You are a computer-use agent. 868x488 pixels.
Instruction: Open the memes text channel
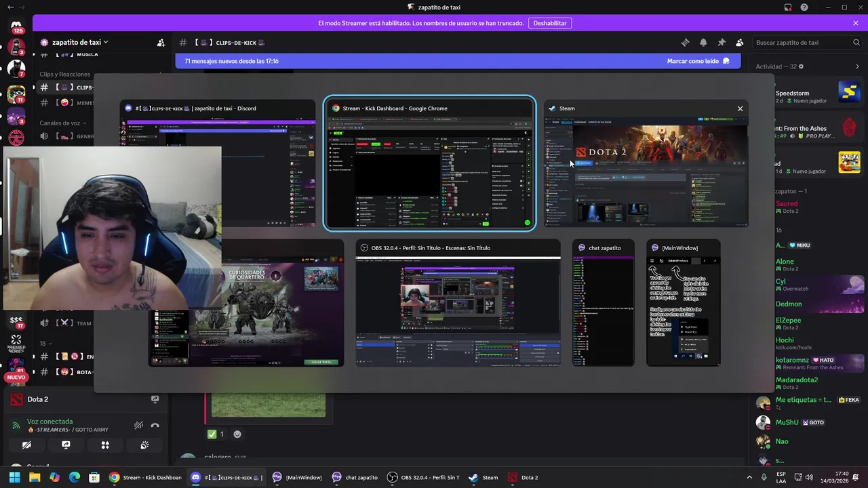pyautogui.click(x=66, y=102)
